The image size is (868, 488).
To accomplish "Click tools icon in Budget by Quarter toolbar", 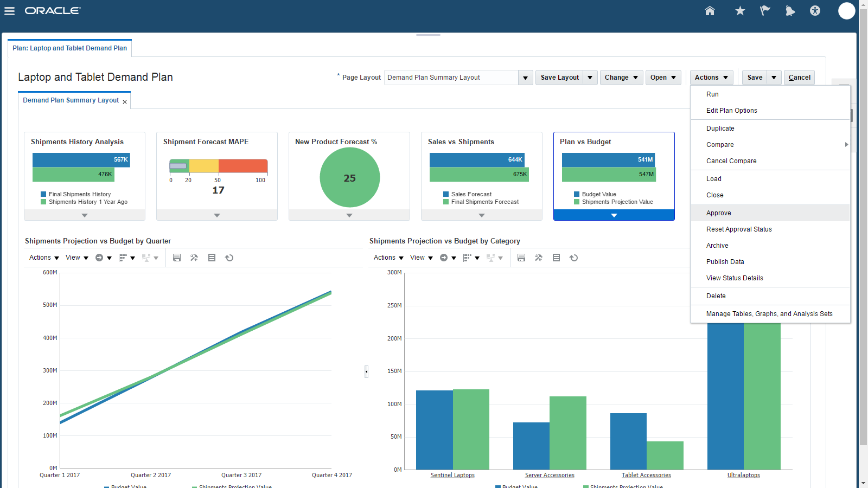I will 194,258.
